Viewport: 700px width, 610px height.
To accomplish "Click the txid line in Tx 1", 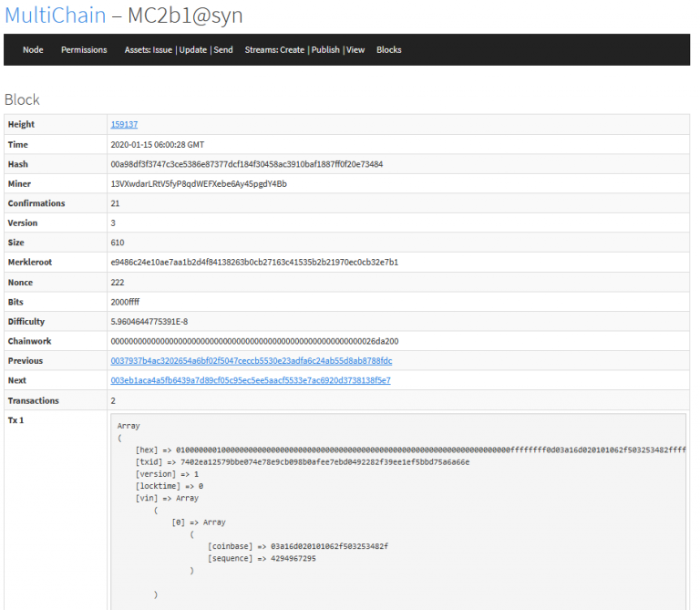I will [302, 462].
